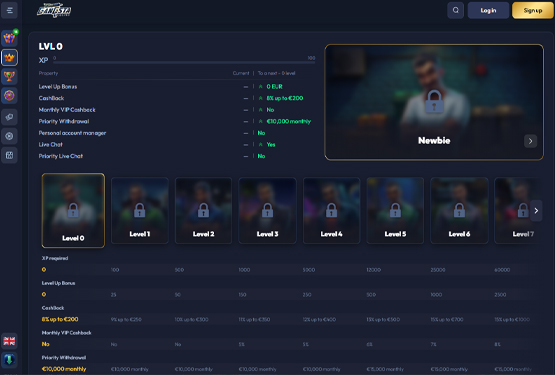Open the UK flag language selector
555x375 pixels.
pyautogui.click(x=10, y=341)
